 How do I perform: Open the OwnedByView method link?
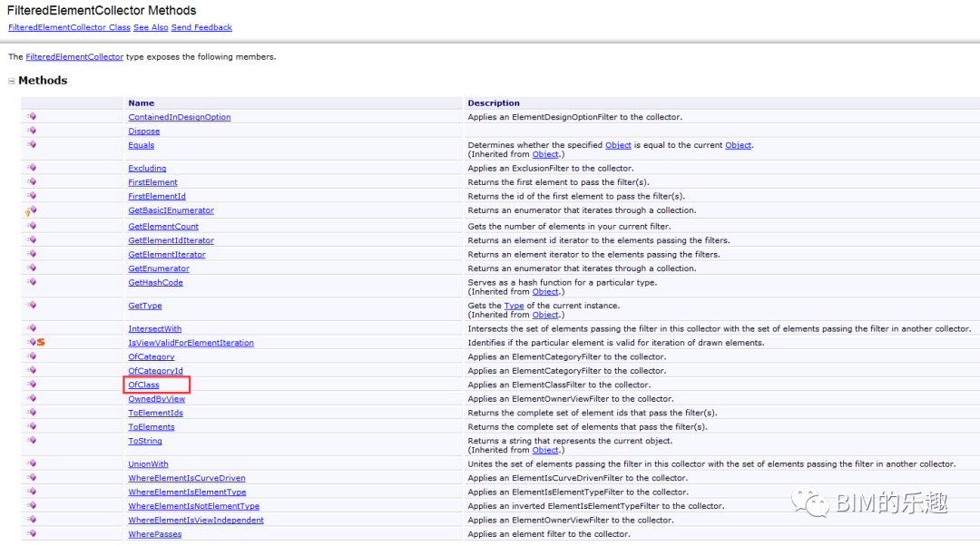(x=157, y=399)
